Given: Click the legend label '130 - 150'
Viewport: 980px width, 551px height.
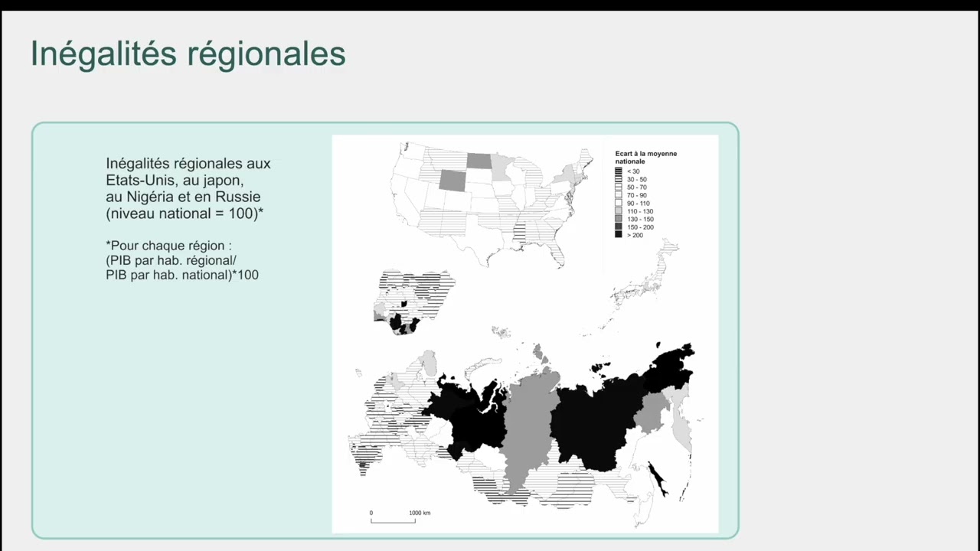Looking at the screenshot, I should (x=640, y=220).
